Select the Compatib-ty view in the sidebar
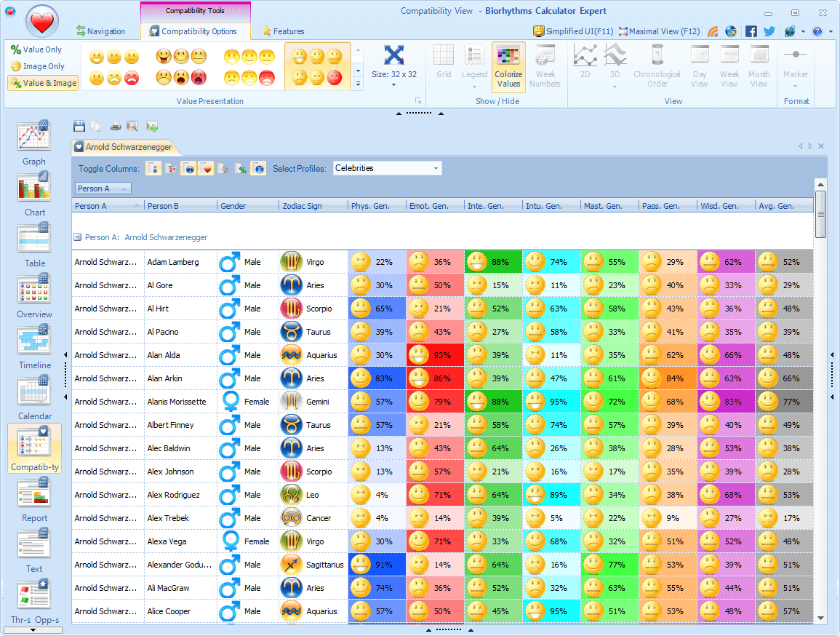The height and width of the screenshot is (636, 840). (34, 448)
